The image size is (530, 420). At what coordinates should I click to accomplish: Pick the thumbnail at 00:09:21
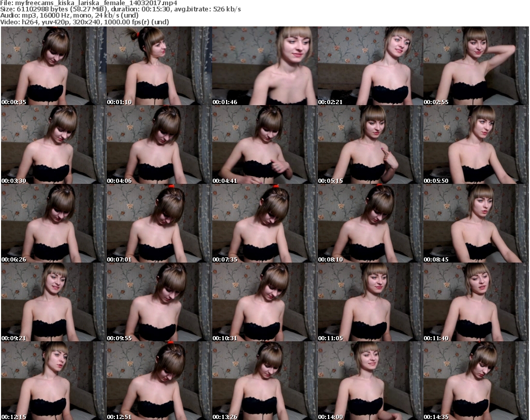click(x=54, y=302)
